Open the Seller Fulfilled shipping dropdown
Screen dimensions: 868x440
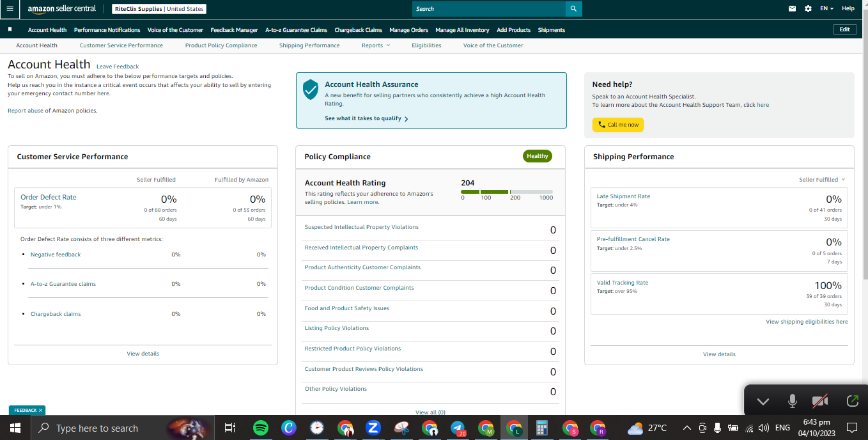pos(822,180)
